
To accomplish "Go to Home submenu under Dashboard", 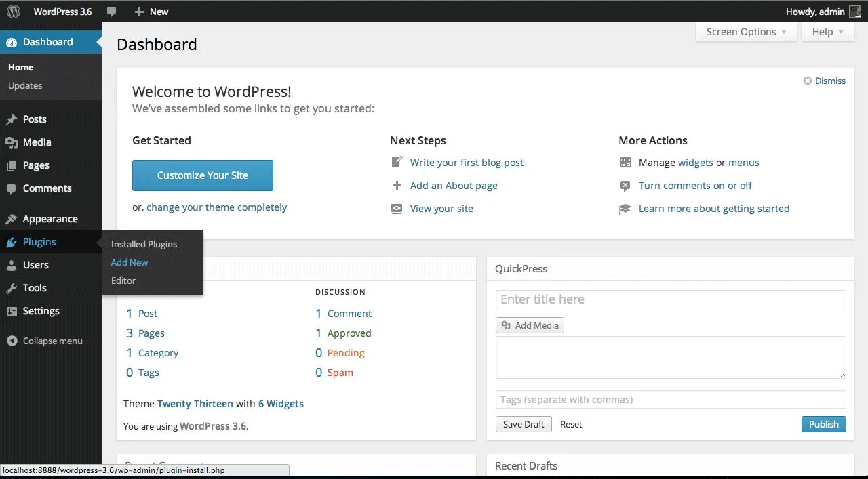I will 20,67.
